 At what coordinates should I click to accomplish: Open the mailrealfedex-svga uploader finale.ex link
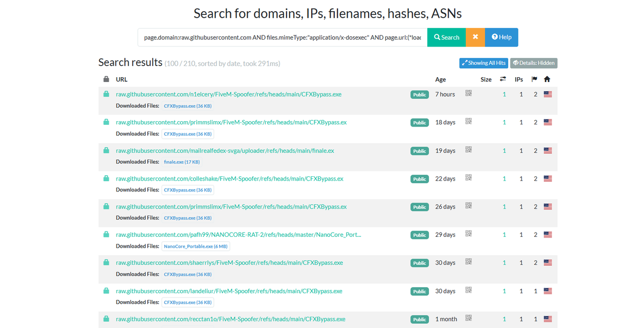(x=225, y=151)
